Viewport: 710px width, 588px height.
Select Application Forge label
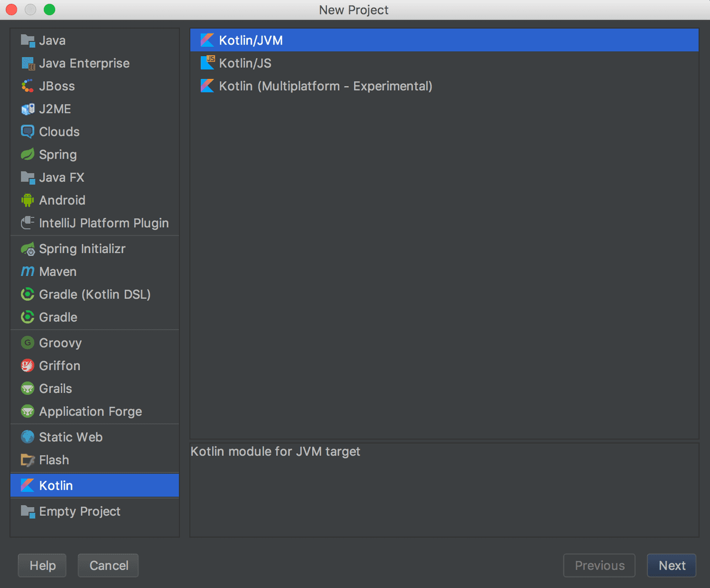click(91, 412)
